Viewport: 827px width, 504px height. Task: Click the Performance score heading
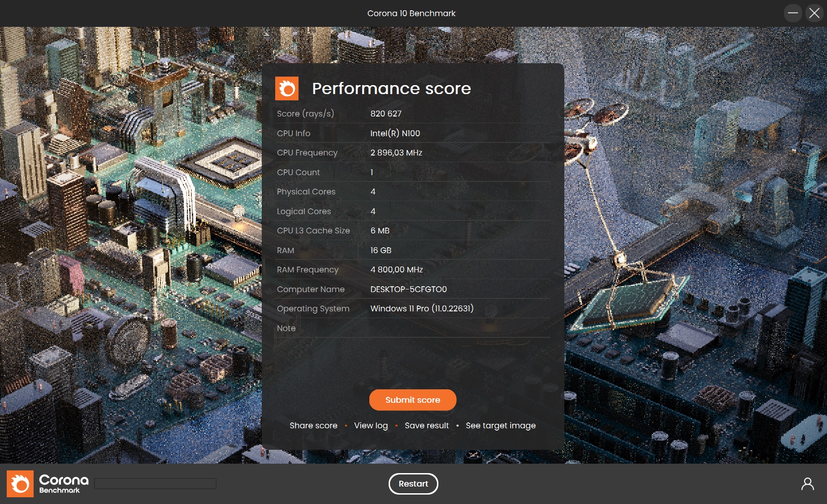[391, 88]
